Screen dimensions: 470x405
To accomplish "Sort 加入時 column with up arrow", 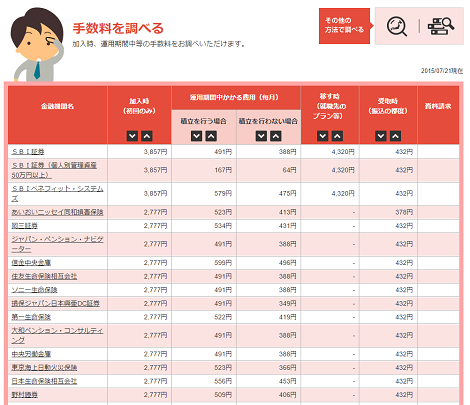I will (x=147, y=136).
